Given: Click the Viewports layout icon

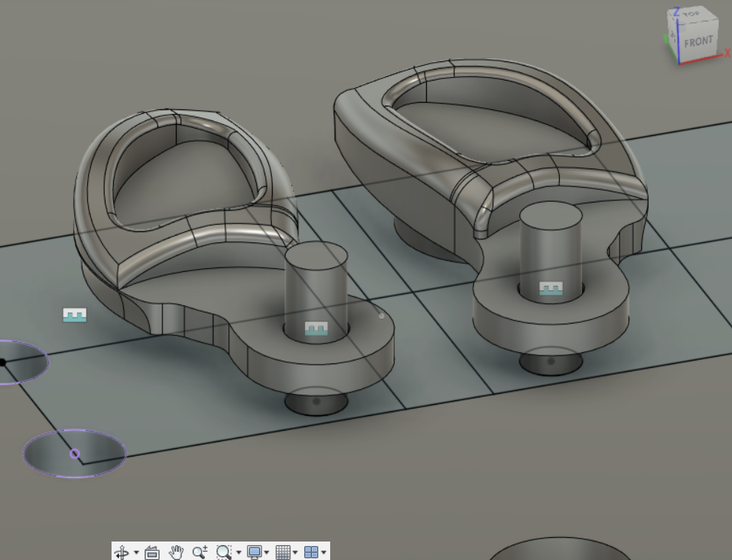Looking at the screenshot, I should click(x=311, y=553).
